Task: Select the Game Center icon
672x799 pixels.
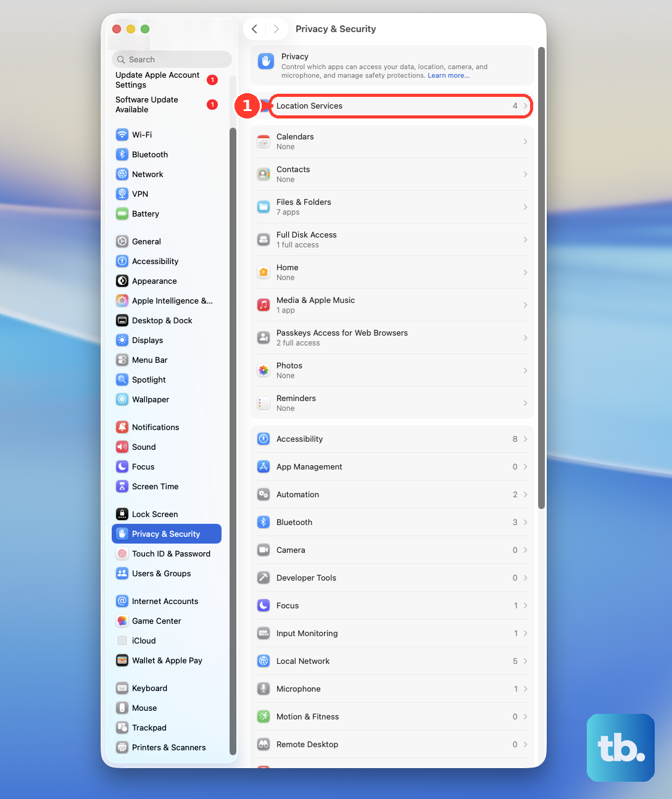Action: pyautogui.click(x=122, y=621)
